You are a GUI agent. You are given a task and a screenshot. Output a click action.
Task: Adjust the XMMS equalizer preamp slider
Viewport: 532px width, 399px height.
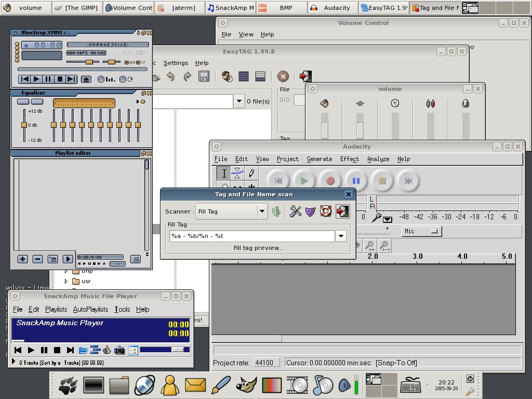(24, 125)
